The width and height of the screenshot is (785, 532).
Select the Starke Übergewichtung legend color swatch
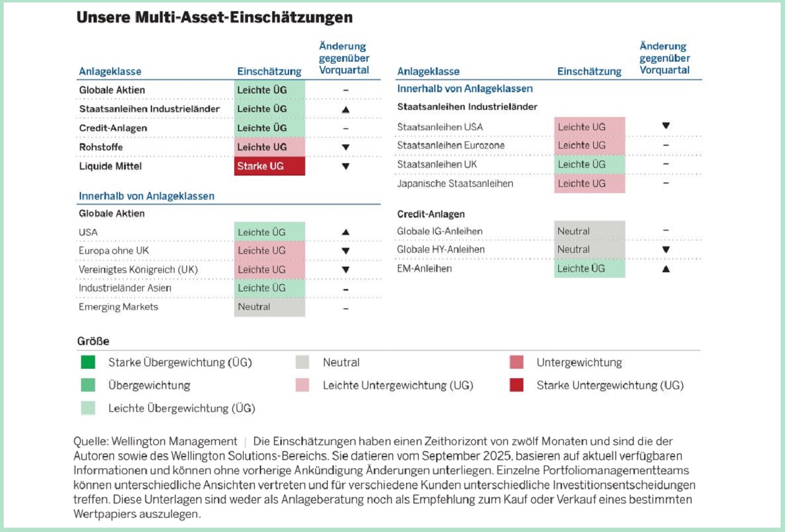(x=88, y=362)
